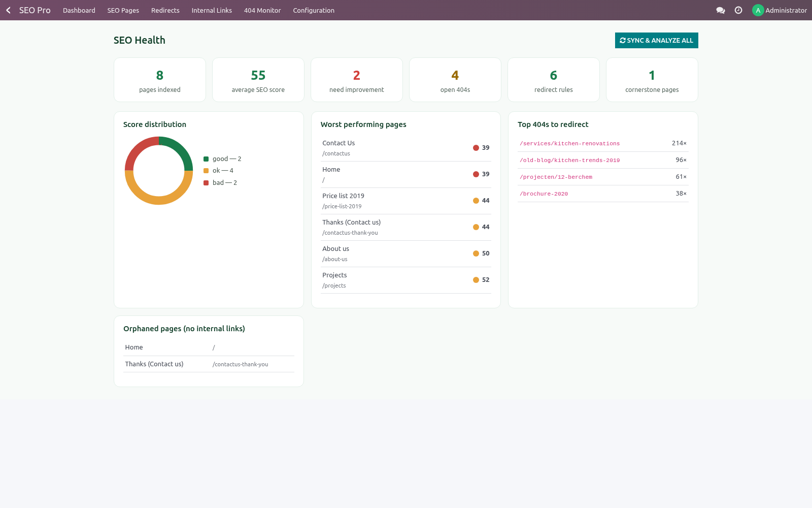Viewport: 812px width, 508px height.
Task: Select the About us /about-us row
Action: pyautogui.click(x=406, y=253)
